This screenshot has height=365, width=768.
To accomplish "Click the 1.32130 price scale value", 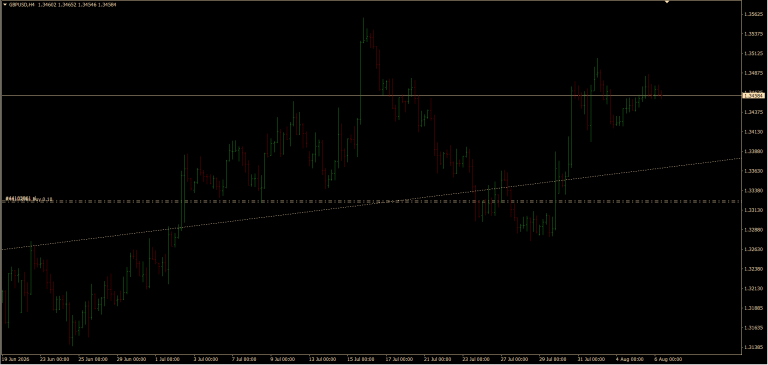I will (x=753, y=289).
